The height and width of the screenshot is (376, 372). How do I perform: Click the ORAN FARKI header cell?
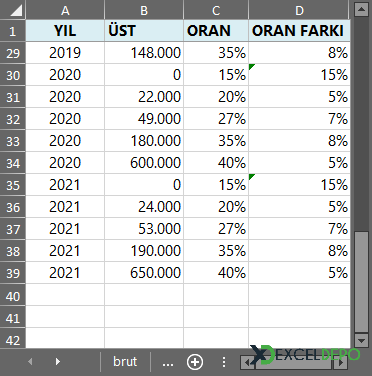(x=299, y=31)
